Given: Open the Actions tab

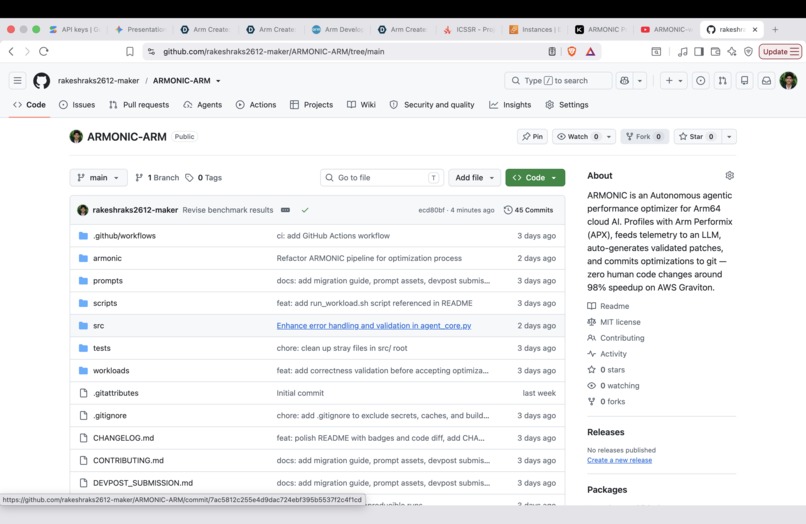Looking at the screenshot, I should point(256,104).
